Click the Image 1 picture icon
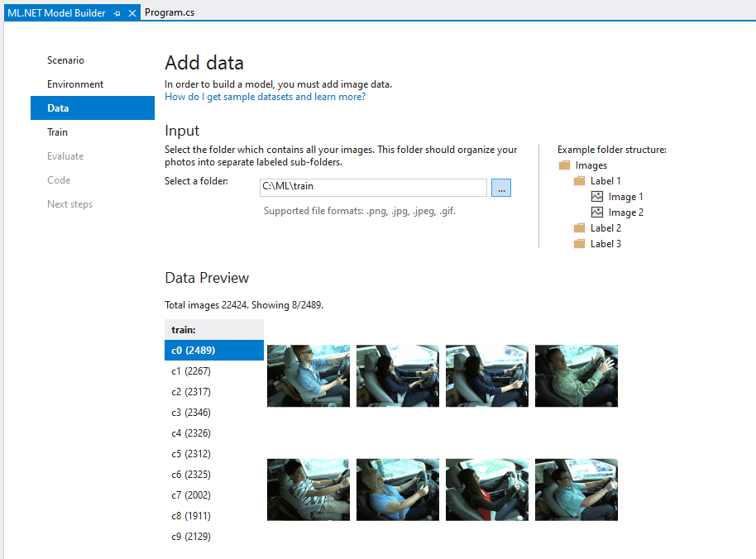 pos(597,197)
